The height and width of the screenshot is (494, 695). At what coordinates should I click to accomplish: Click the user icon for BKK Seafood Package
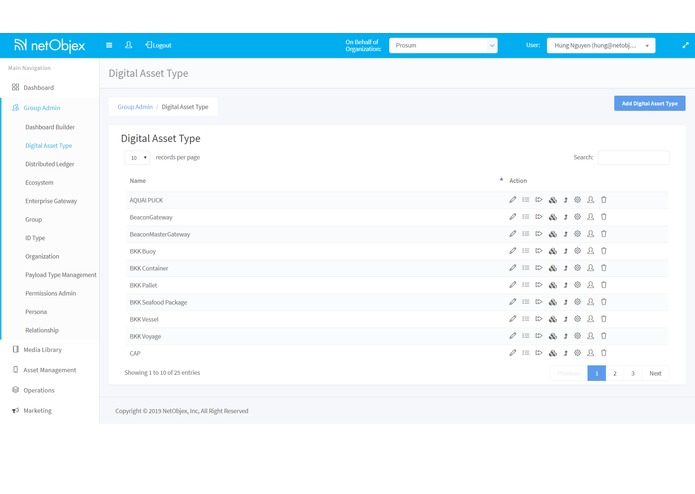590,302
